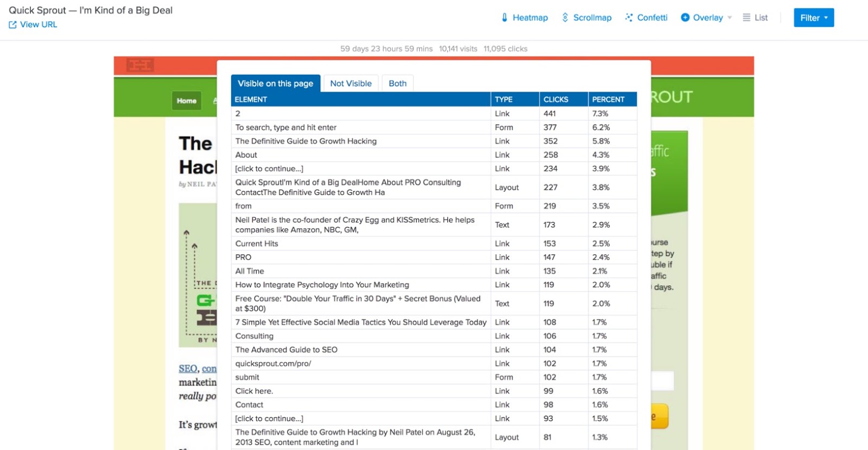Click the Heatmap thermometer icon
The width and height of the screenshot is (868, 450).
point(505,17)
